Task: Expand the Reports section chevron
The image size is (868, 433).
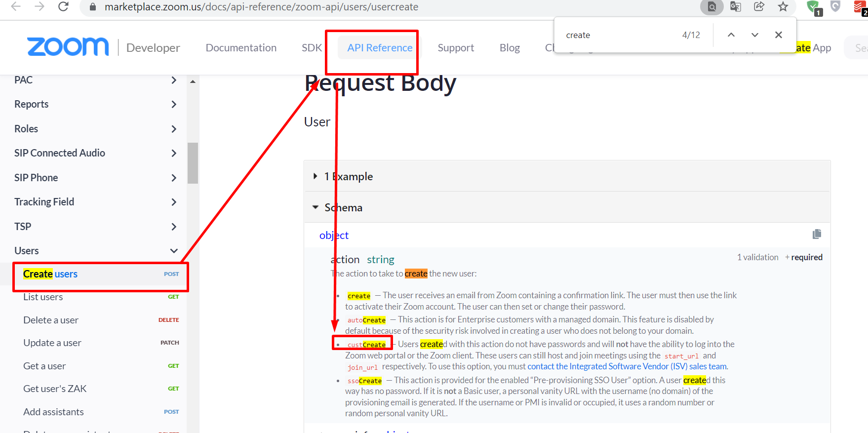Action: pos(174,104)
